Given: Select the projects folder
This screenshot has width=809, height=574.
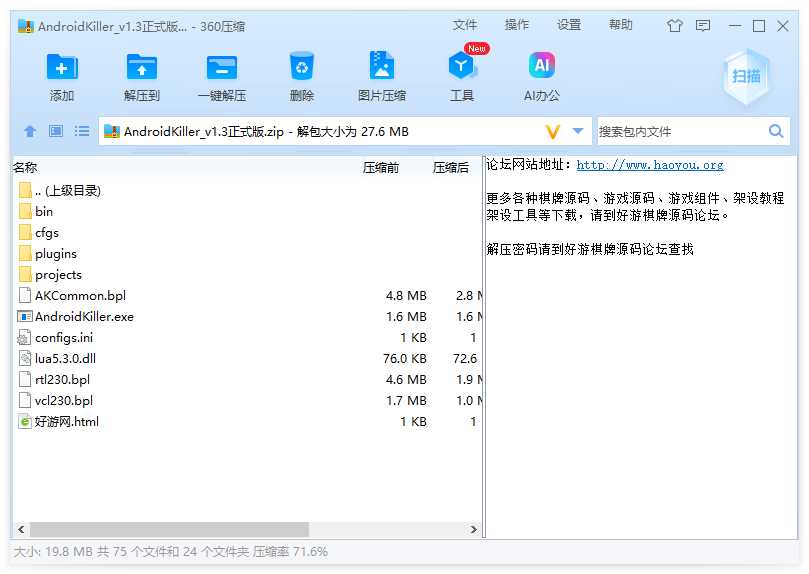Looking at the screenshot, I should point(247,275).
